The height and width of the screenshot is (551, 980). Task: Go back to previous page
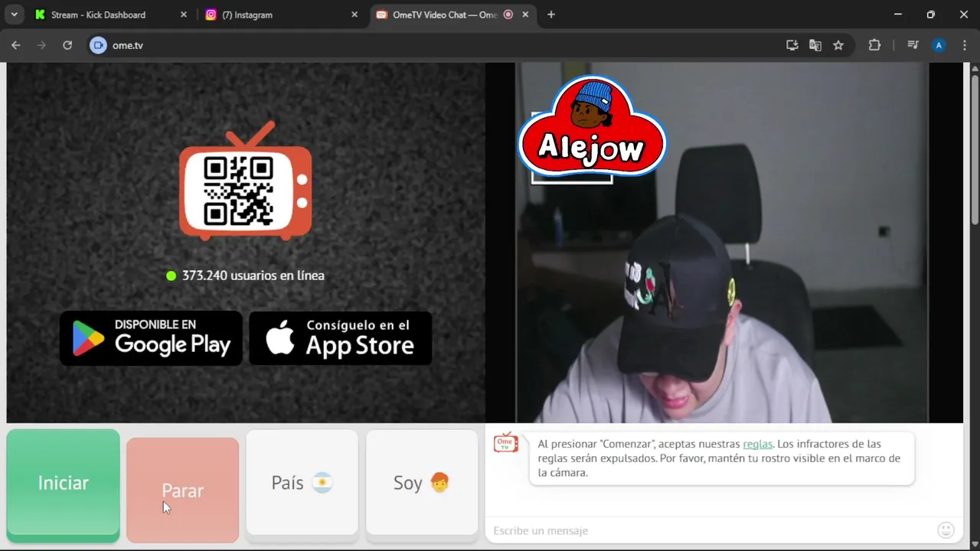point(16,45)
